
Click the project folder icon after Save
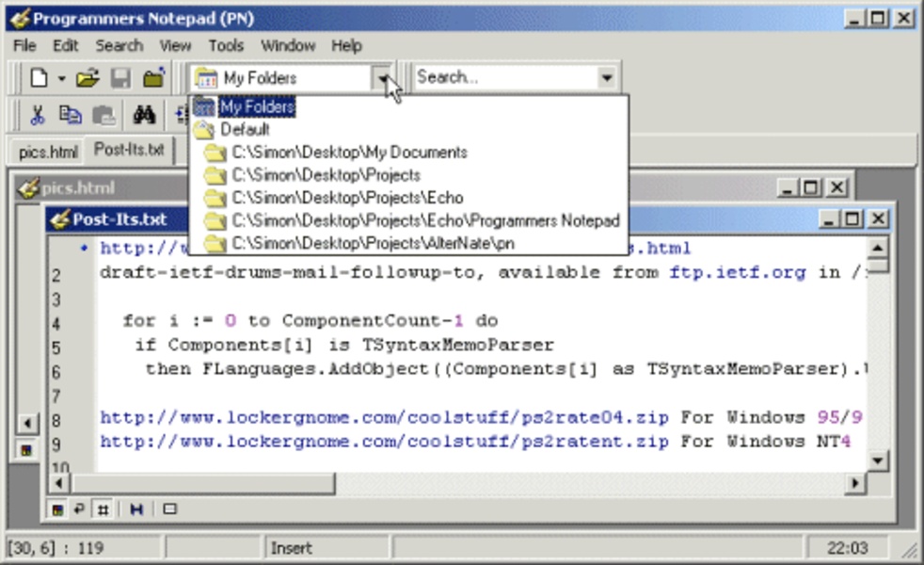153,78
